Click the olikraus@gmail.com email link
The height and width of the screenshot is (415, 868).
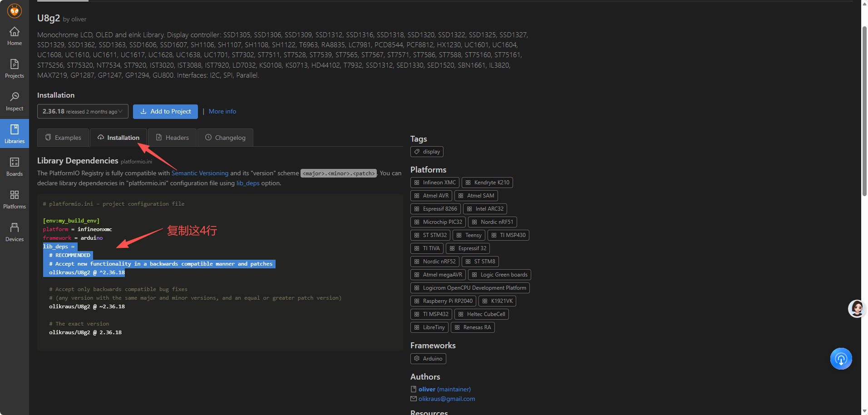pos(447,399)
